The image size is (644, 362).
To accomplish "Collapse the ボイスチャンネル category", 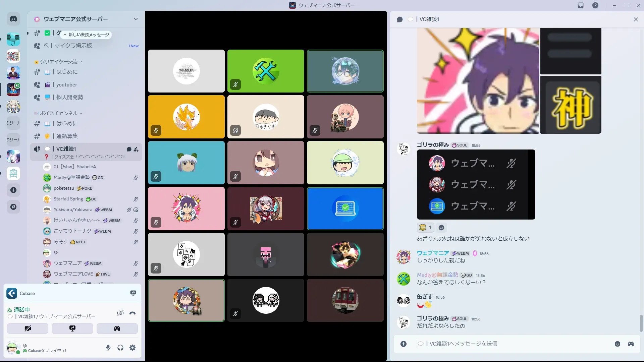I will click(x=59, y=113).
